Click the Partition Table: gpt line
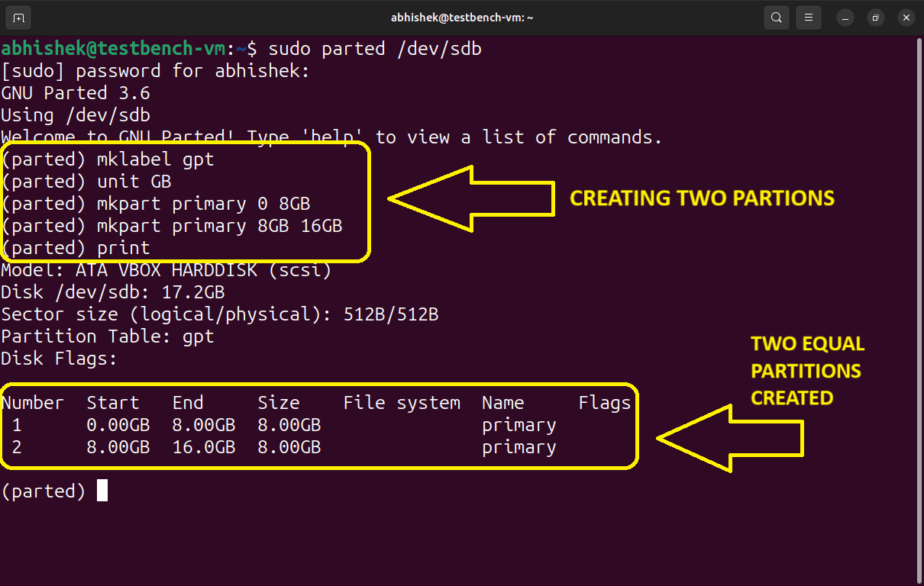The width and height of the screenshot is (924, 586). coord(107,336)
